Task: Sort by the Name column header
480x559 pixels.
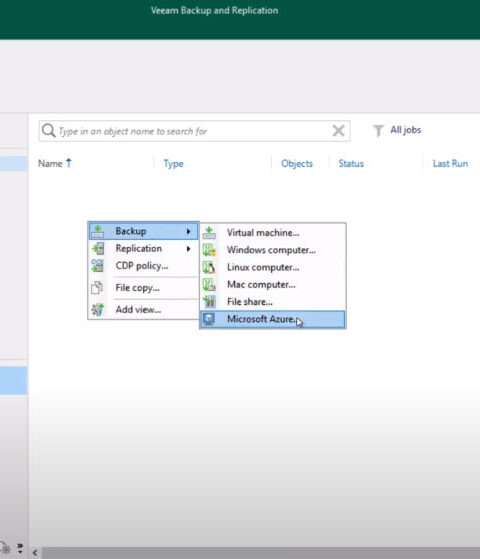Action: [50, 164]
